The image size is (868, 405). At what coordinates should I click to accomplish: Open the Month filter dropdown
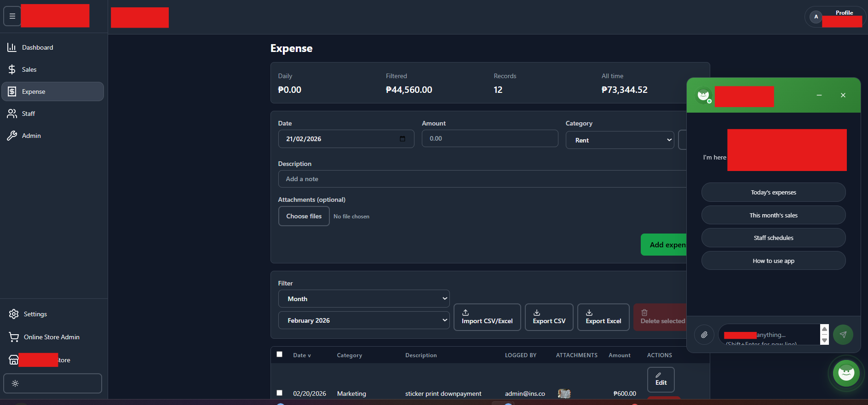[x=363, y=299]
